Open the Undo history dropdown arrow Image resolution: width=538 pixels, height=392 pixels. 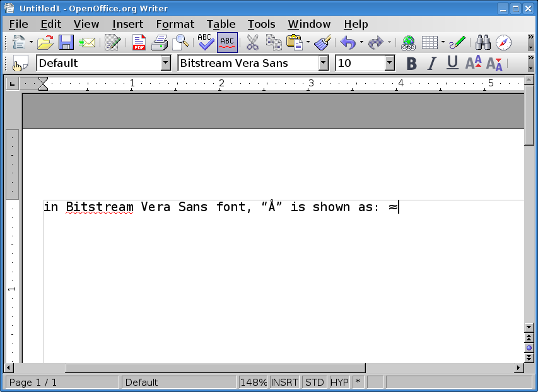361,42
